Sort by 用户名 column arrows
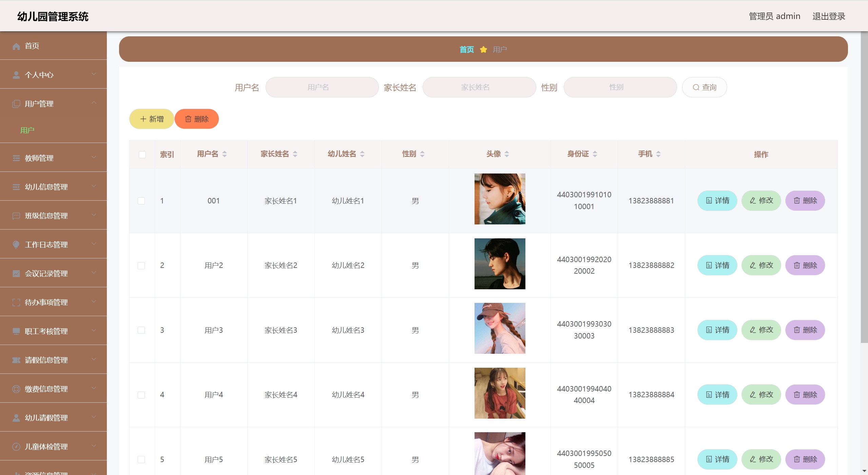The height and width of the screenshot is (475, 868). tap(225, 154)
